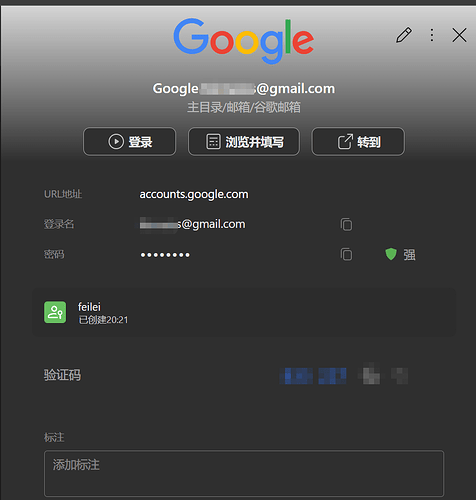476x500 pixels.
Task: Click the 转到 go-to button
Action: coord(358,142)
